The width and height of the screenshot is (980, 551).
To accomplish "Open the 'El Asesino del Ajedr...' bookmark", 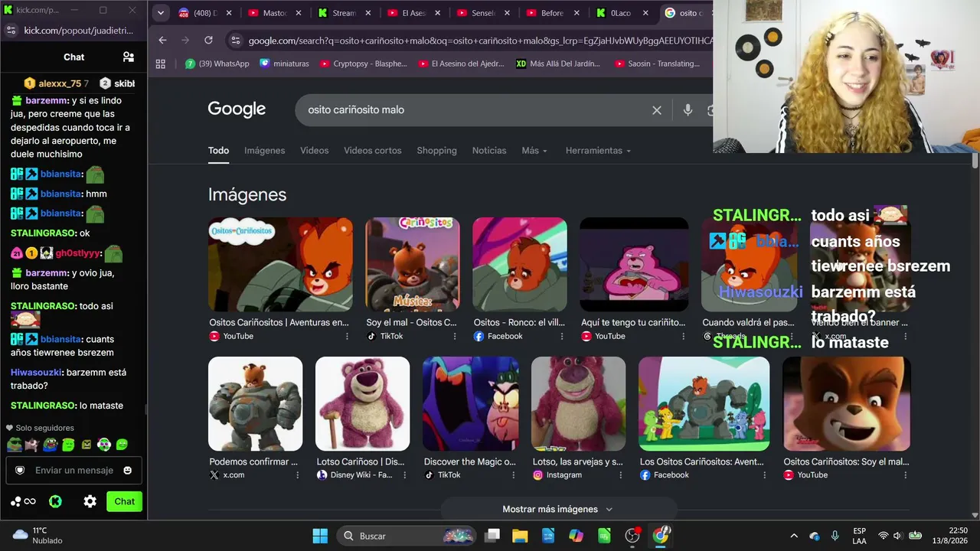I will [462, 64].
